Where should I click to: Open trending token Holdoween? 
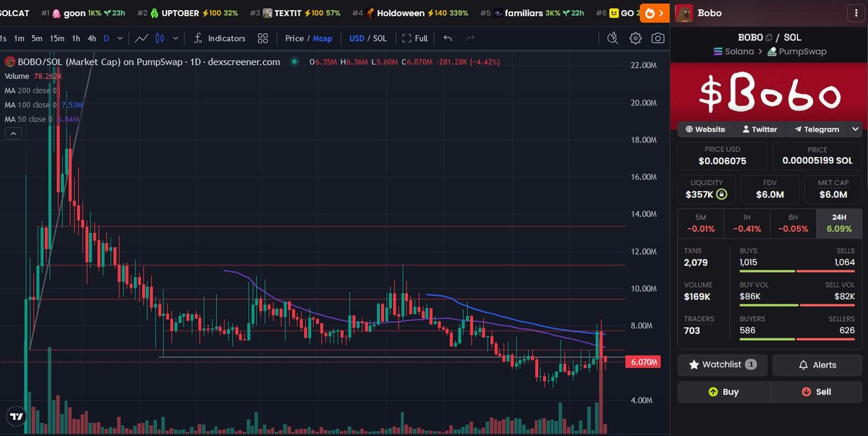410,13
